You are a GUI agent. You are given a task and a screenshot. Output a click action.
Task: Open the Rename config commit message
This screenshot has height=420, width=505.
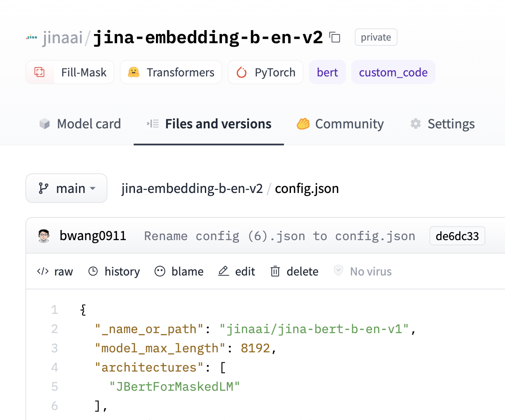(x=280, y=236)
